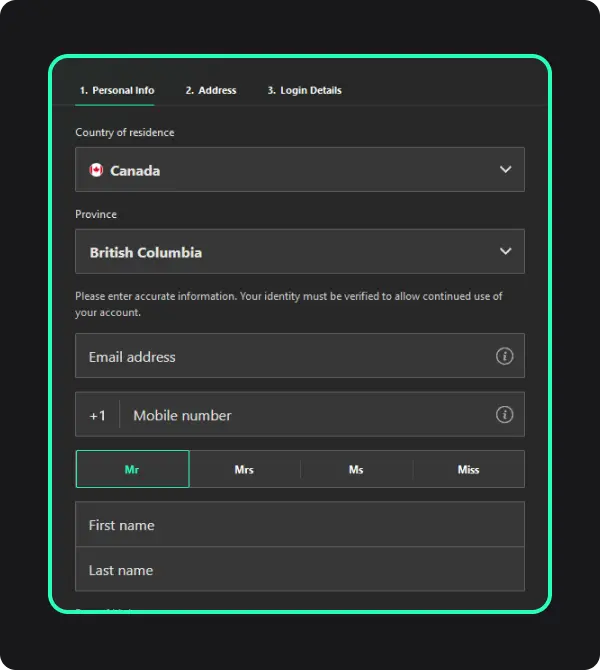The height and width of the screenshot is (670, 600).
Task: Click the Canada flag icon
Action: tap(96, 170)
